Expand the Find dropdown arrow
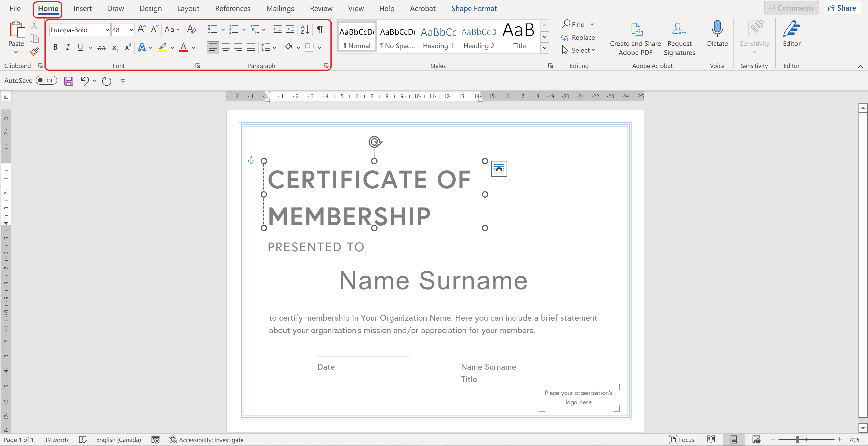Screen dimensions: 868x446 tap(592, 24)
